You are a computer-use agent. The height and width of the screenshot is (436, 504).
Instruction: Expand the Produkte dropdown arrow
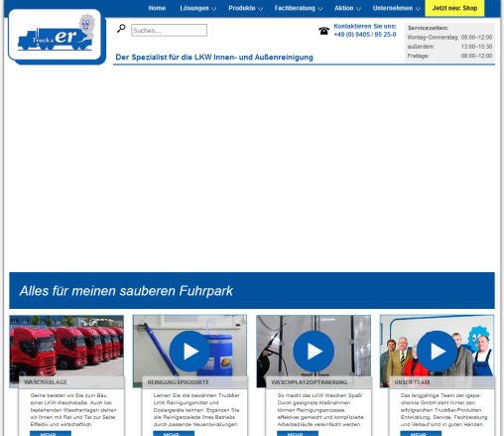coord(261,9)
